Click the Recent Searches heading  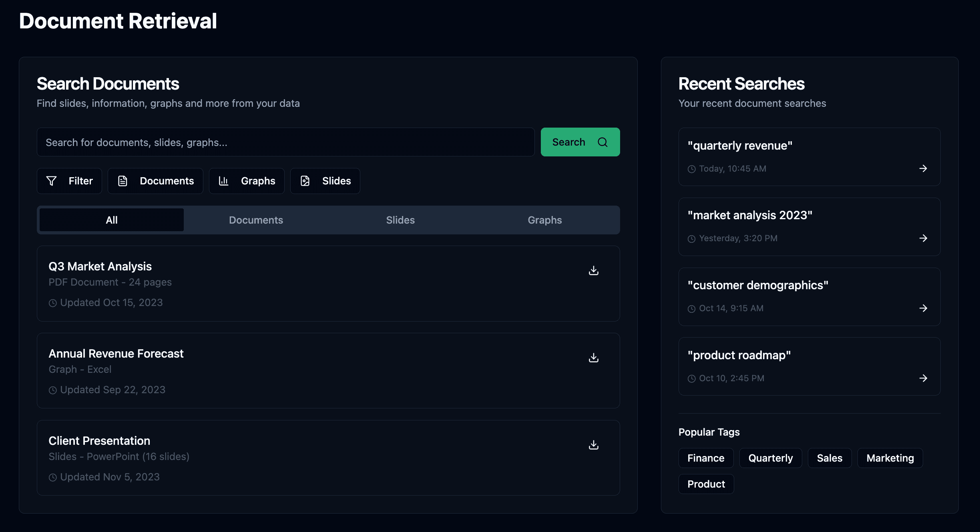point(741,84)
